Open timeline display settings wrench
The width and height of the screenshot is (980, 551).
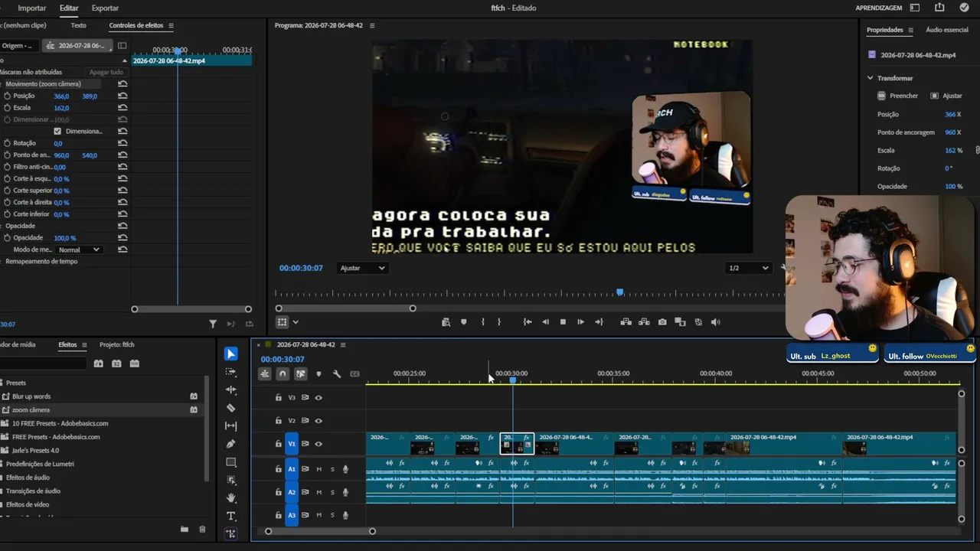337,374
